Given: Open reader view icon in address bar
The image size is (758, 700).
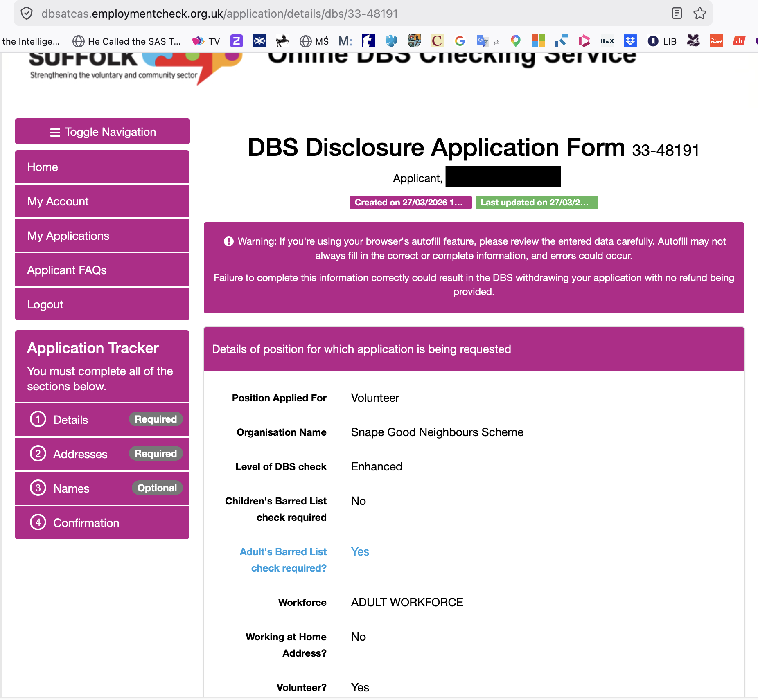Looking at the screenshot, I should coord(677,14).
